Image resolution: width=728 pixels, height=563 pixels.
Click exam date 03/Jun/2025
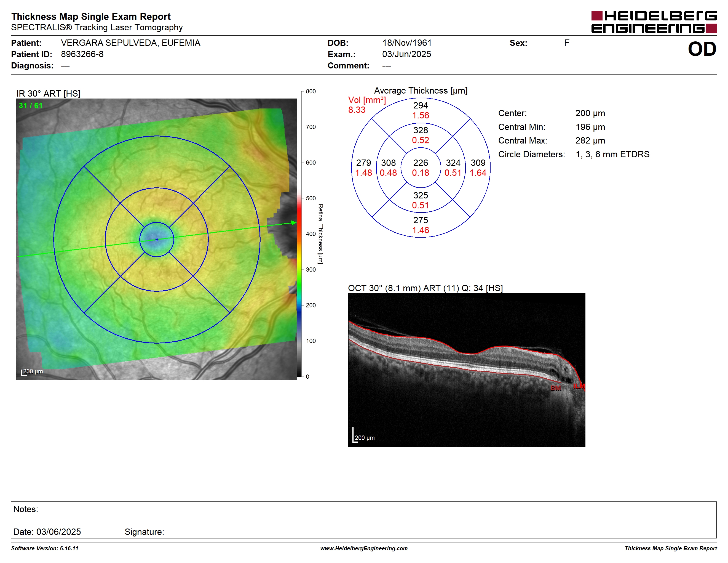(406, 54)
